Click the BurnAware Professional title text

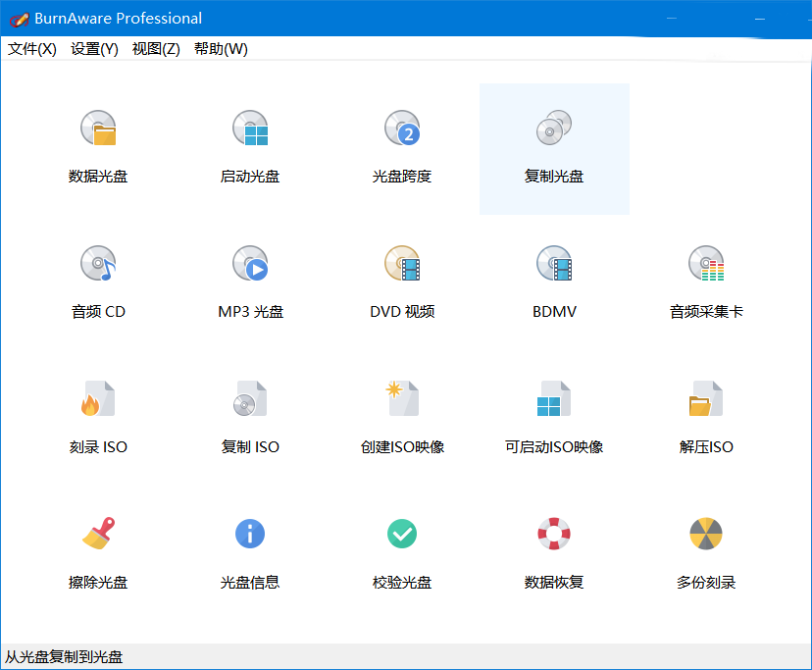(118, 19)
